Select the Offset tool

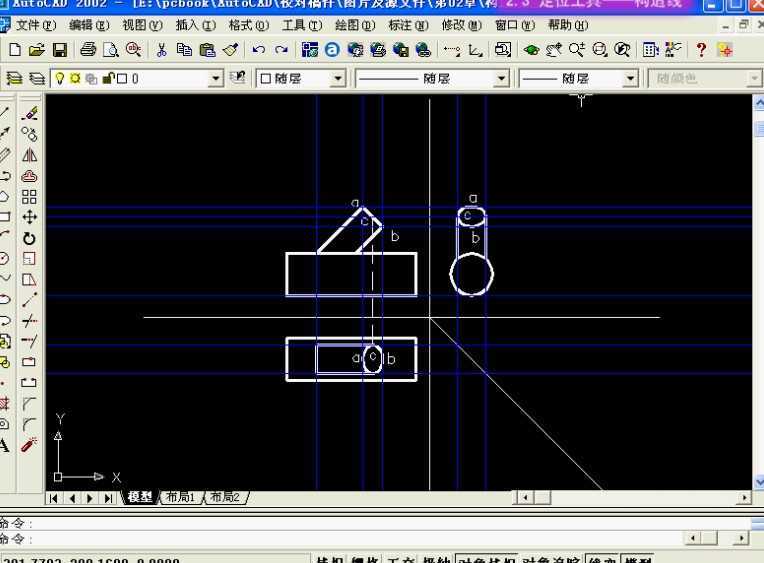tap(29, 176)
